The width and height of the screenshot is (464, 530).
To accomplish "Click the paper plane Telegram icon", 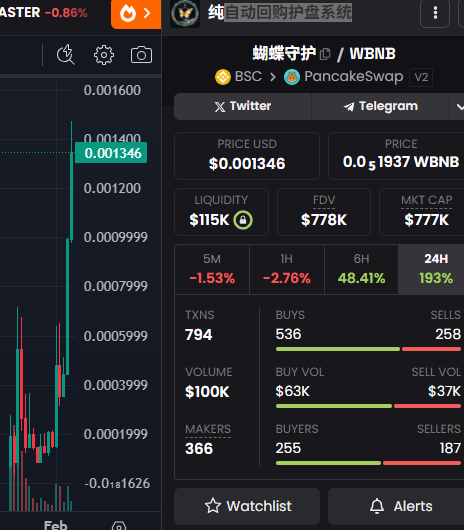I will tap(349, 107).
